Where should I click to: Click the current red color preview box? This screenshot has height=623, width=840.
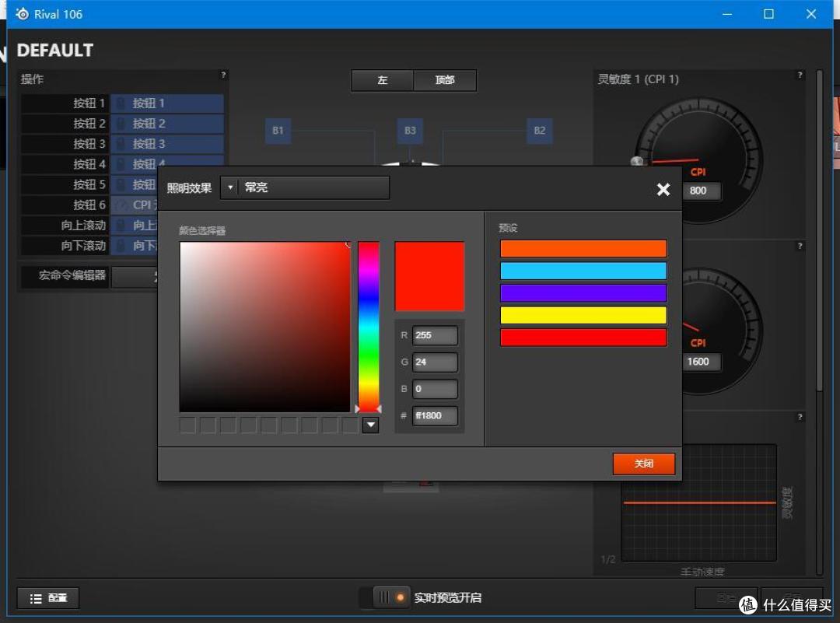click(x=429, y=276)
